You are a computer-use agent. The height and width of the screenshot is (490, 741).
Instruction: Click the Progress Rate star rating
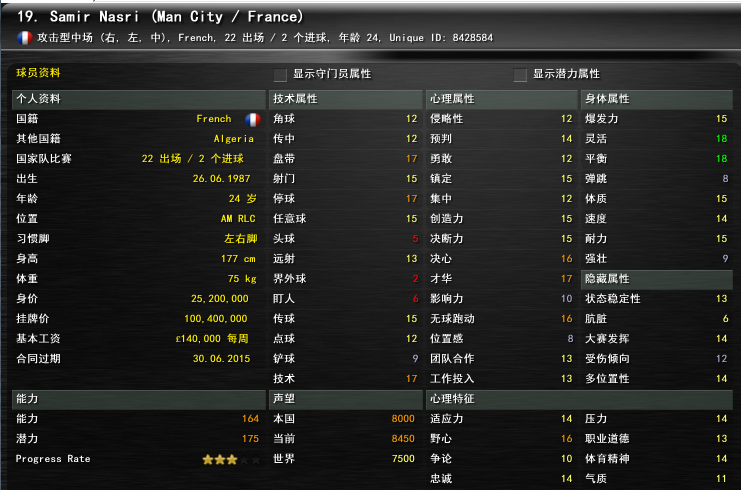click(231, 459)
